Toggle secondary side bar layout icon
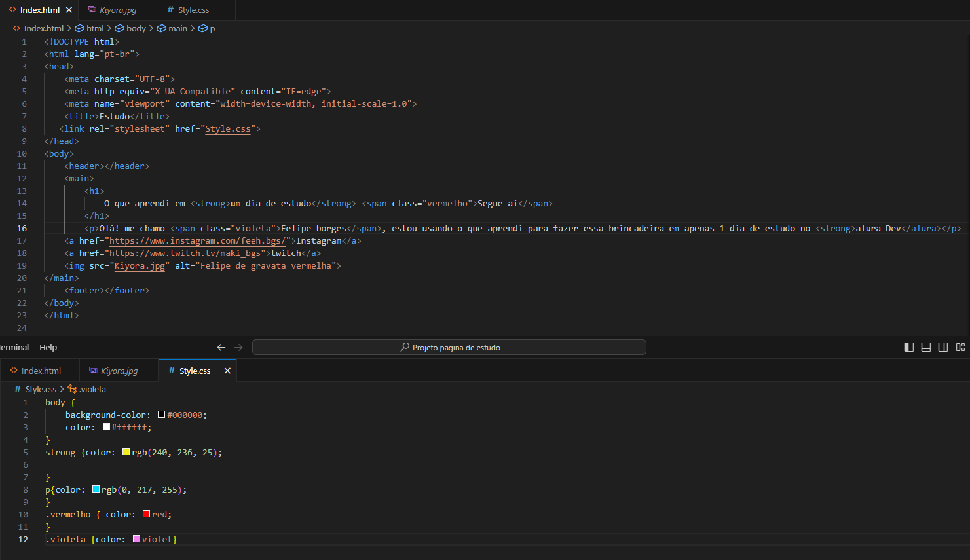Screen dimensions: 970x560 click(x=943, y=347)
